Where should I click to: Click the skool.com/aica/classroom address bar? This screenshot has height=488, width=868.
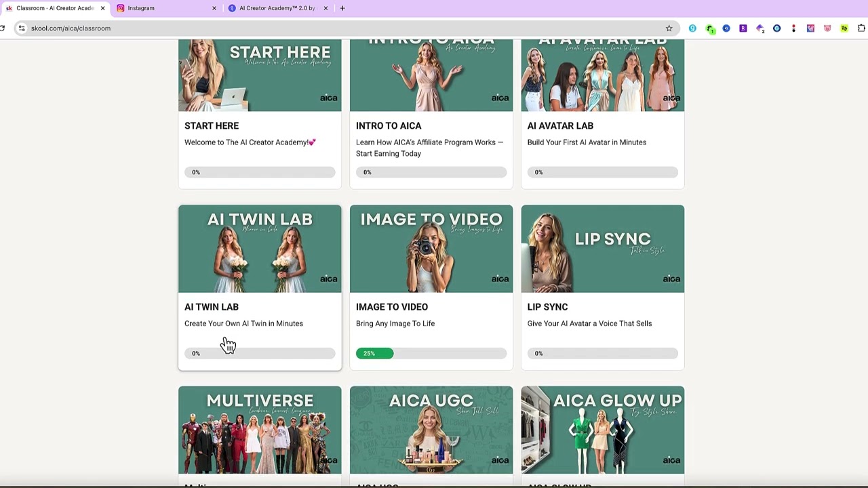346,28
